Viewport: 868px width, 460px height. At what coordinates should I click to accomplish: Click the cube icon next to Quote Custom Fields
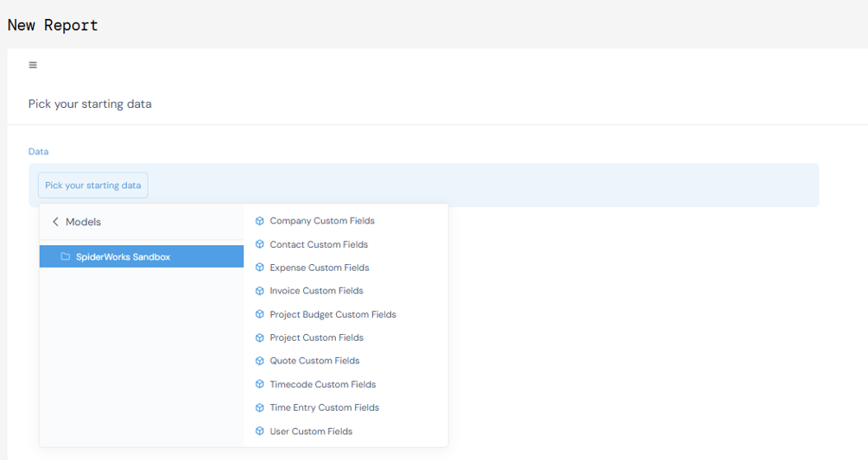[x=260, y=361]
